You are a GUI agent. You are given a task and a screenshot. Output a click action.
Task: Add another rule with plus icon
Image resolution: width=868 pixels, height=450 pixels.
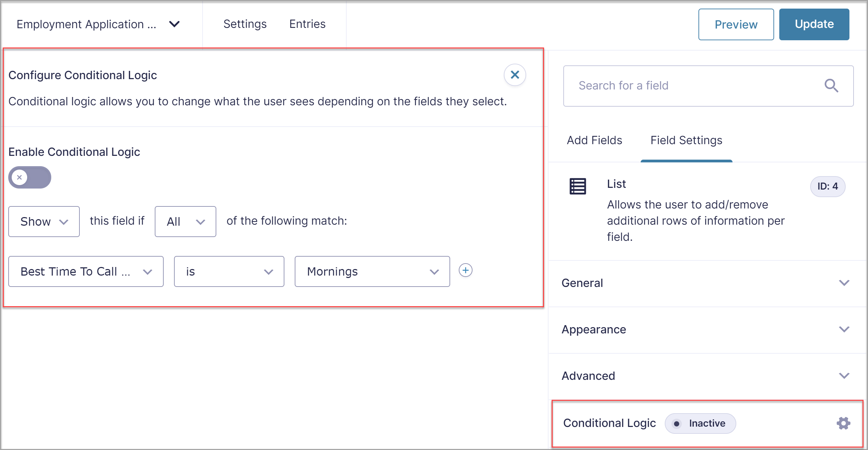[x=465, y=270]
